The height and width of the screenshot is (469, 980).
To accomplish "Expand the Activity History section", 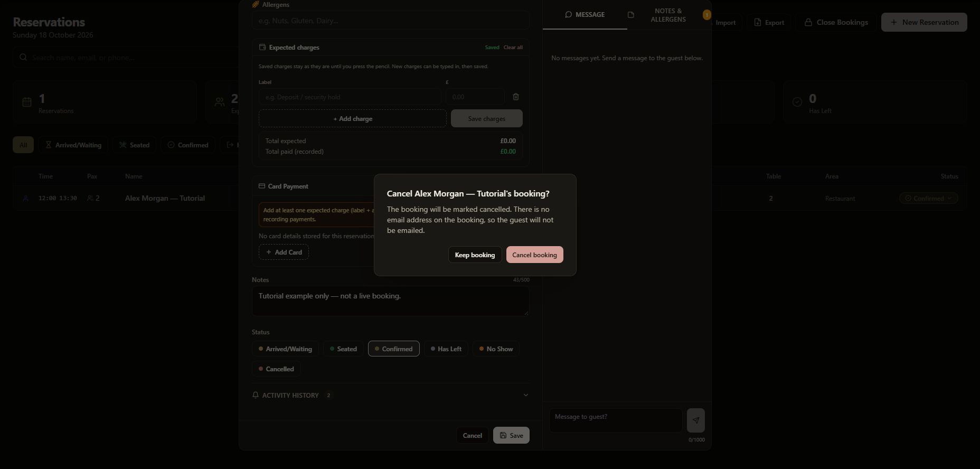I will coord(390,395).
